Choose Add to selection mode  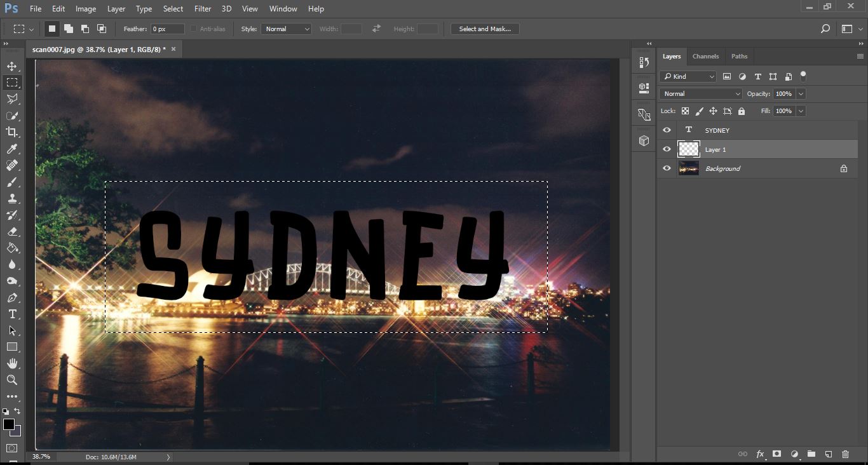[x=69, y=29]
